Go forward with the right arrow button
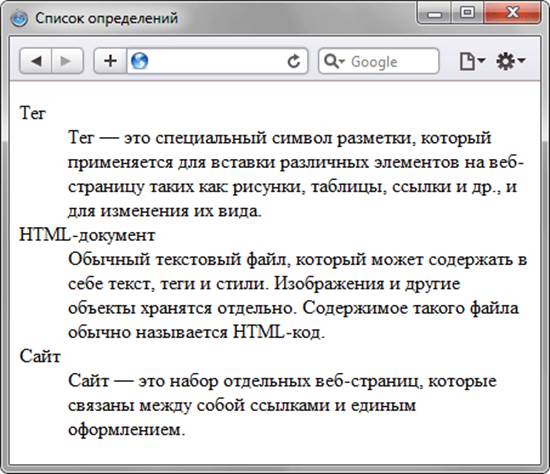This screenshot has width=550, height=474. point(67,61)
